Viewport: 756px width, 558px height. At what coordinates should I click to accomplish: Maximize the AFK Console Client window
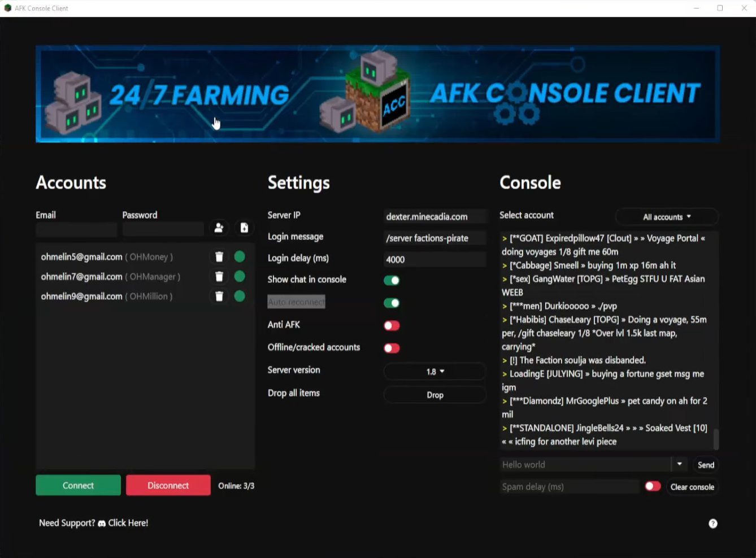pos(720,8)
